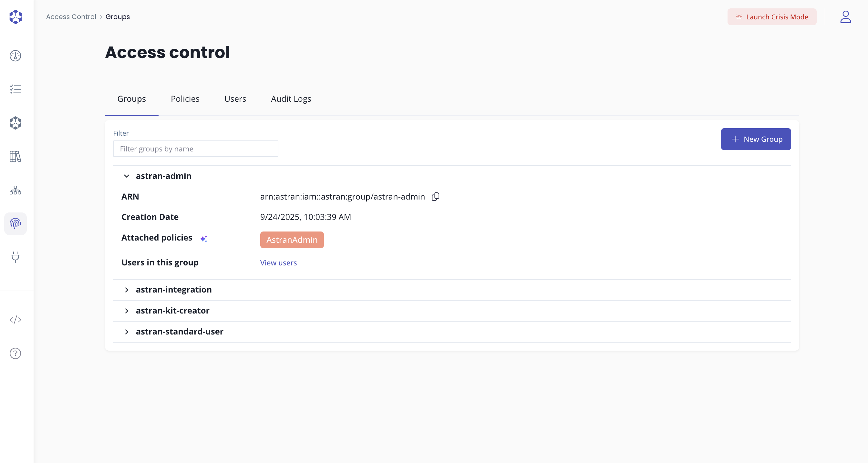Screen dimensions: 868x463
Task: Switch to the Audit Logs tab
Action: 291,99
